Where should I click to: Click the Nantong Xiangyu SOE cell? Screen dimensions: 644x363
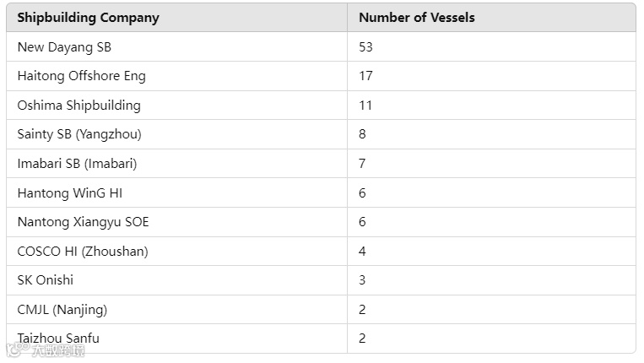point(83,222)
